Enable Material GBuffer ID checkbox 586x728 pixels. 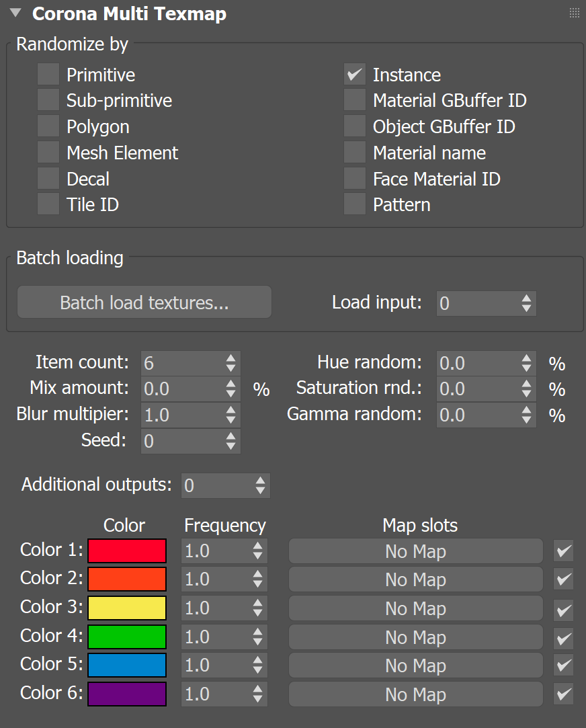coord(355,100)
